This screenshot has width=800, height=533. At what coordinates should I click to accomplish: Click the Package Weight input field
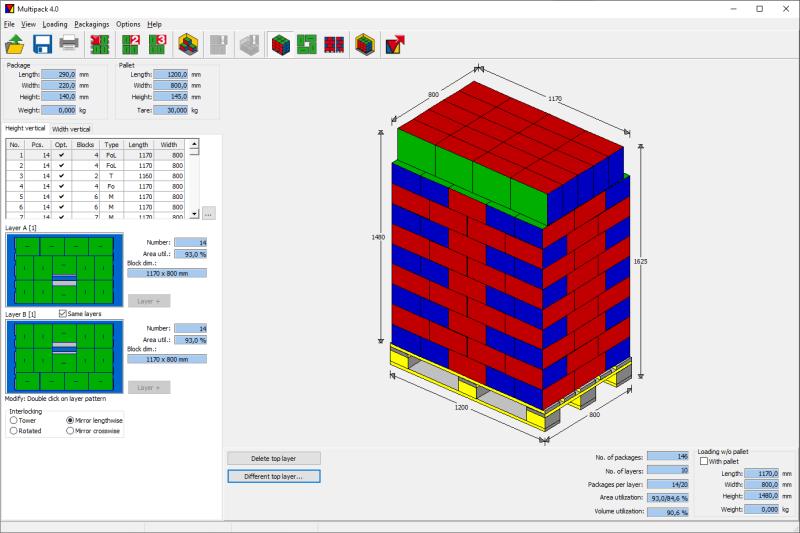click(x=59, y=110)
